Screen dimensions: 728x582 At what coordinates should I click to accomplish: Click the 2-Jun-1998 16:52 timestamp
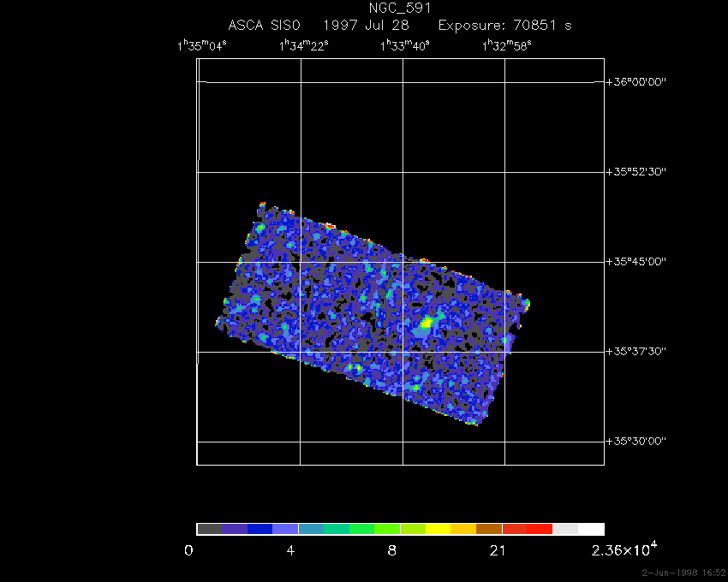point(684,573)
